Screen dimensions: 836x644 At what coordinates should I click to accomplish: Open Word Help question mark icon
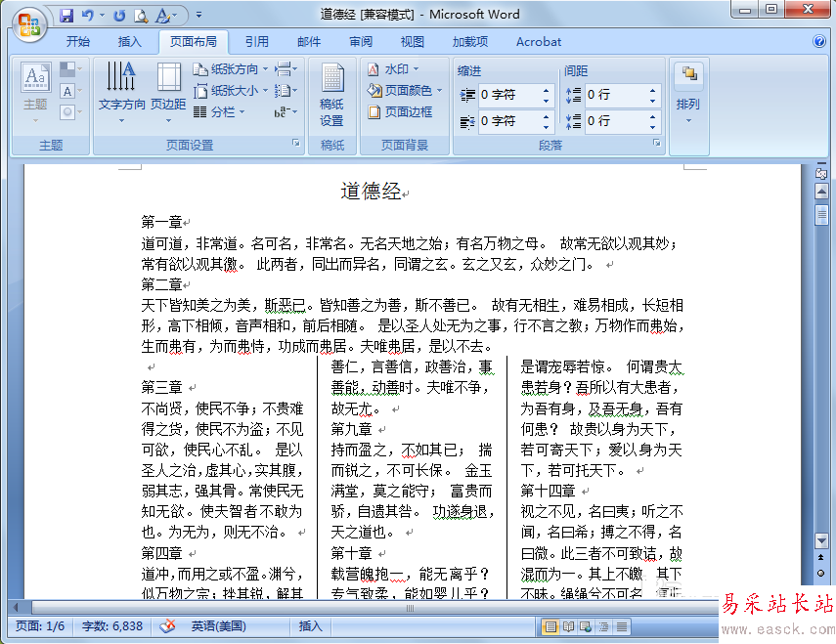pos(819,41)
